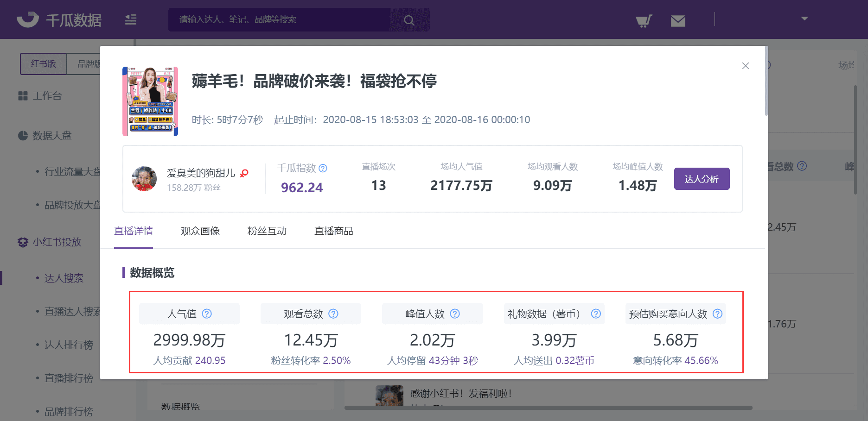Click help icon beside 峰值人数
The image size is (868, 421).
pyautogui.click(x=455, y=314)
